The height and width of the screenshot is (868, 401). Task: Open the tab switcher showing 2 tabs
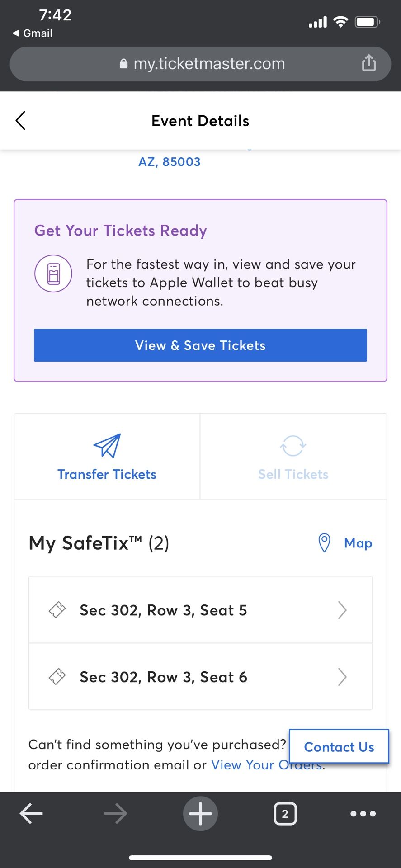coord(285,814)
